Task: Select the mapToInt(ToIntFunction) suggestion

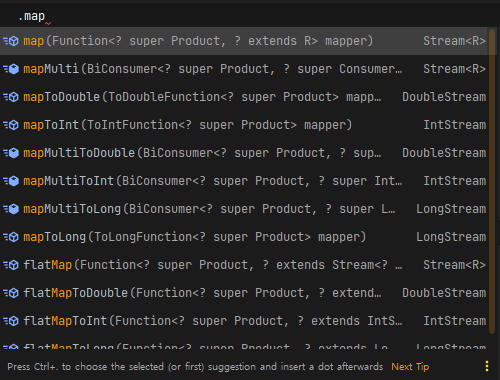Action: coord(244,125)
